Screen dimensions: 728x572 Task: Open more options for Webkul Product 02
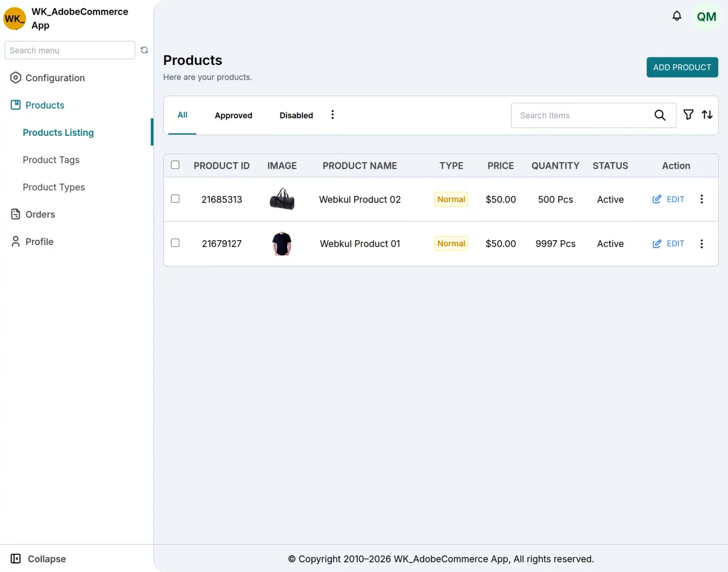[x=701, y=199]
